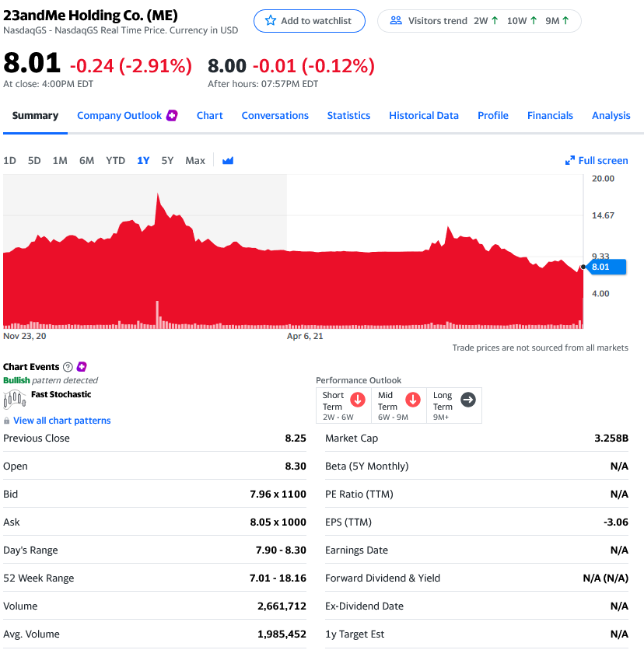The image size is (644, 650).
Task: Click the 9M green up arrow
Action: coord(565,20)
